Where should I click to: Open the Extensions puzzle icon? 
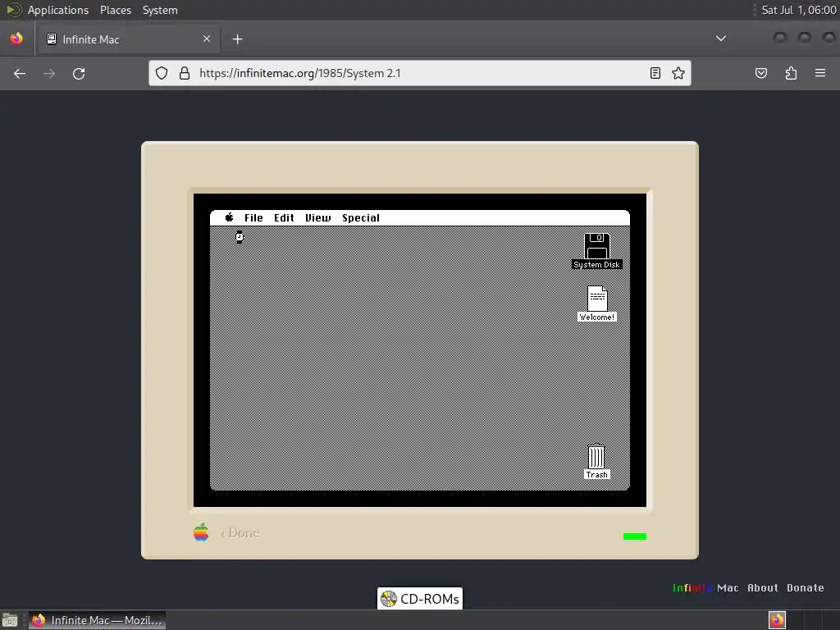pyautogui.click(x=791, y=73)
